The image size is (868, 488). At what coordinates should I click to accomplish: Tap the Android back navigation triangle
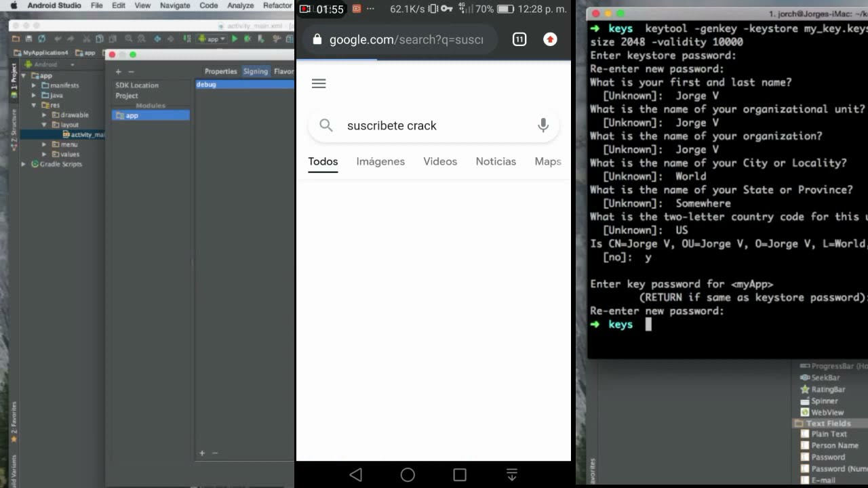click(355, 474)
